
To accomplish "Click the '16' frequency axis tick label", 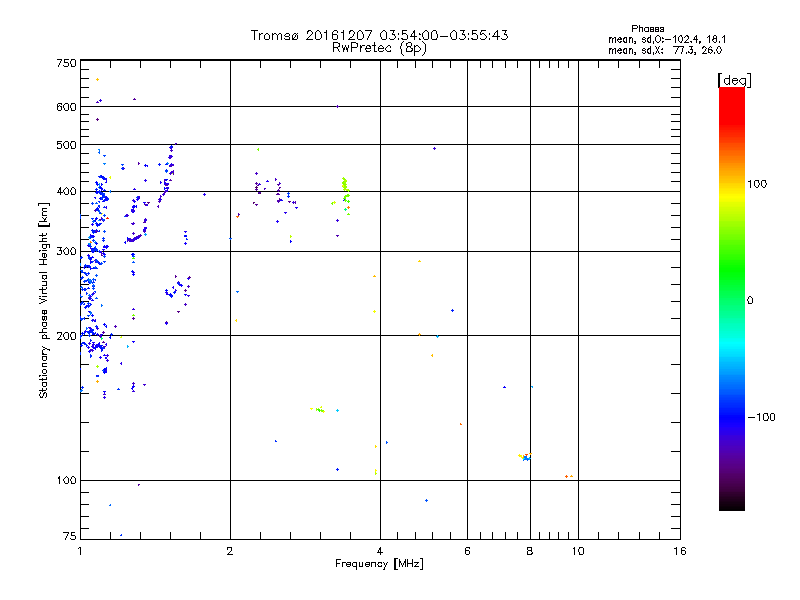I will pos(680,551).
